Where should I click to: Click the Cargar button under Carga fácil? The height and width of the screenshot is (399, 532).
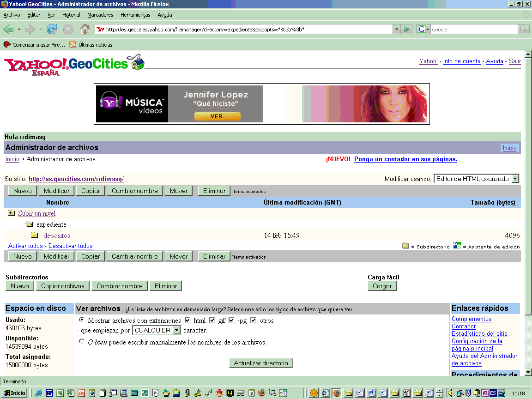382,286
